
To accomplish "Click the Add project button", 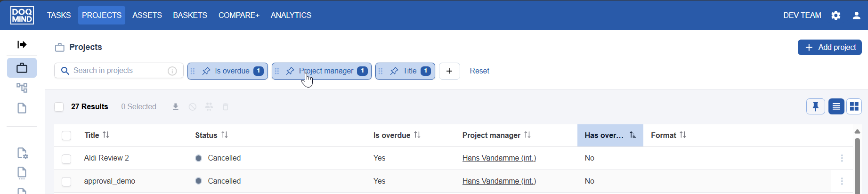I will (x=830, y=48).
